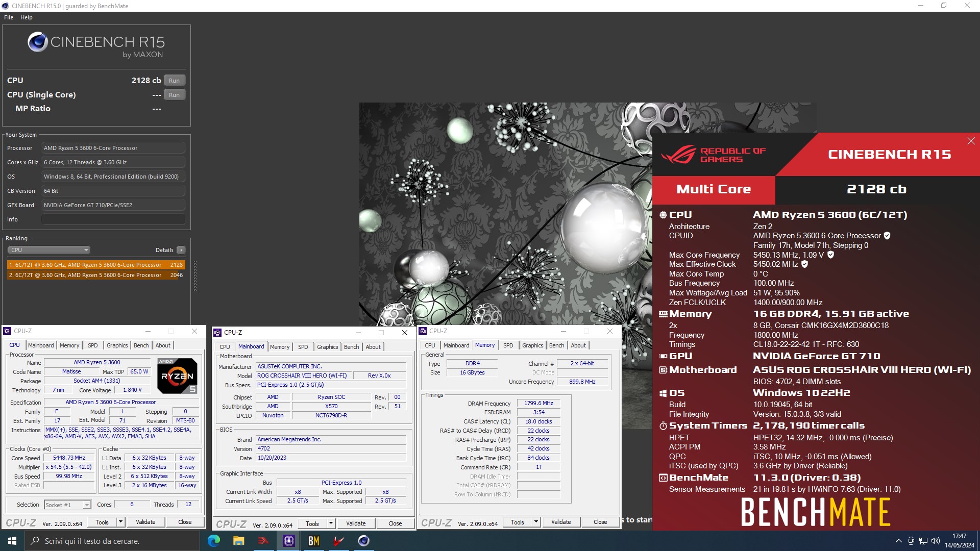Click Close button in middle CPU-Z window
The width and height of the screenshot is (980, 551).
[395, 523]
